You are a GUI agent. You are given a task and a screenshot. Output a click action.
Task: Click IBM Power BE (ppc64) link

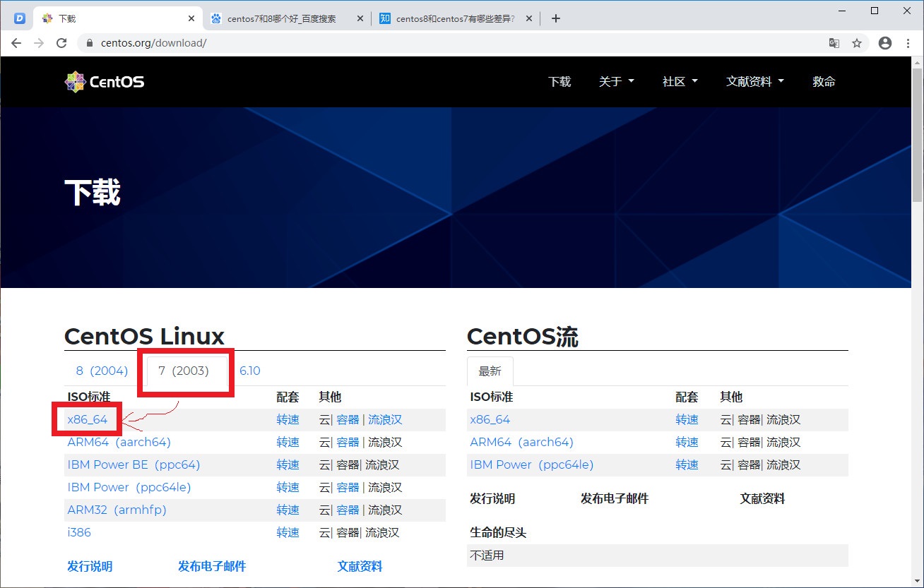pos(134,464)
